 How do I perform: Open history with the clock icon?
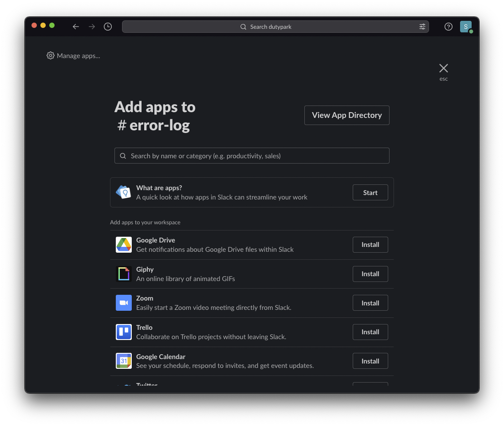point(108,27)
